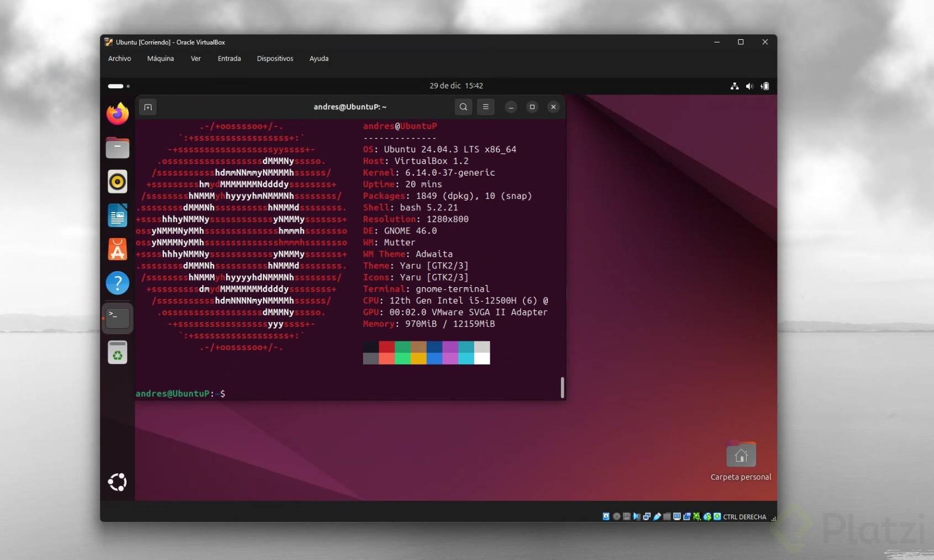Screen dimensions: 934x560
Task: Open Firefox from the Ubuntu dock
Action: coord(117,114)
